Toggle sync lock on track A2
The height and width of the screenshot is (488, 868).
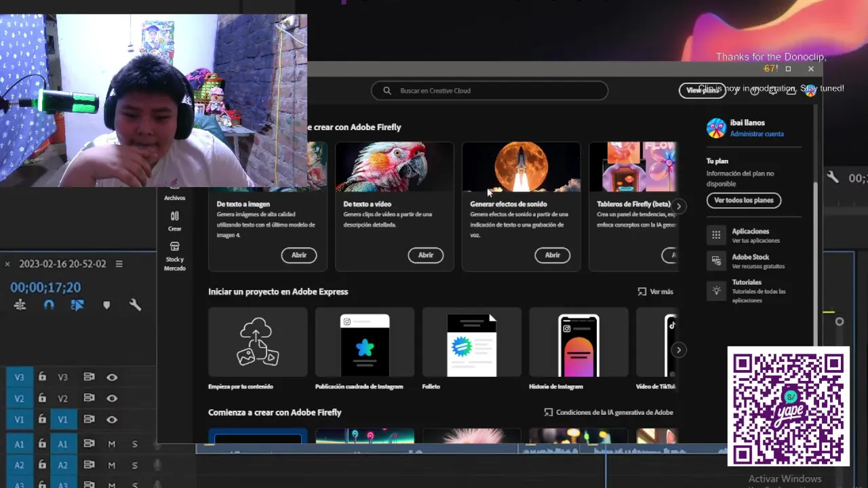click(89, 465)
